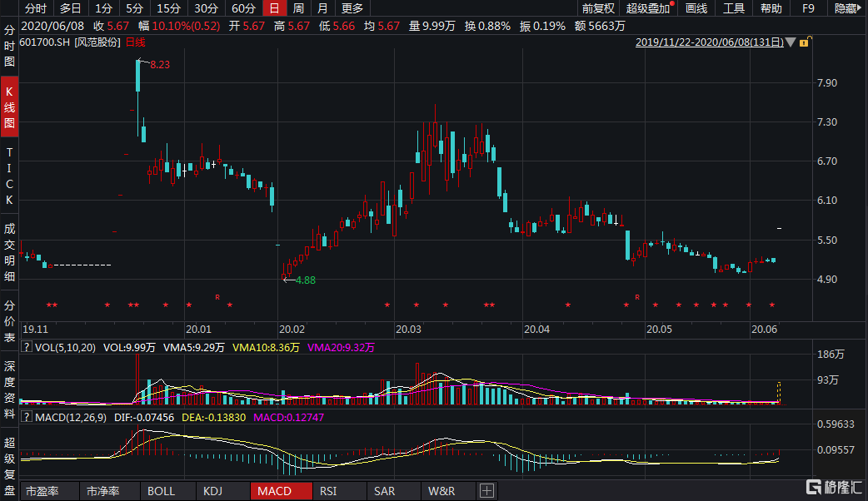Click the dashed yellow volume bar for latest day
This screenshot has height=501, width=868.
(x=780, y=392)
